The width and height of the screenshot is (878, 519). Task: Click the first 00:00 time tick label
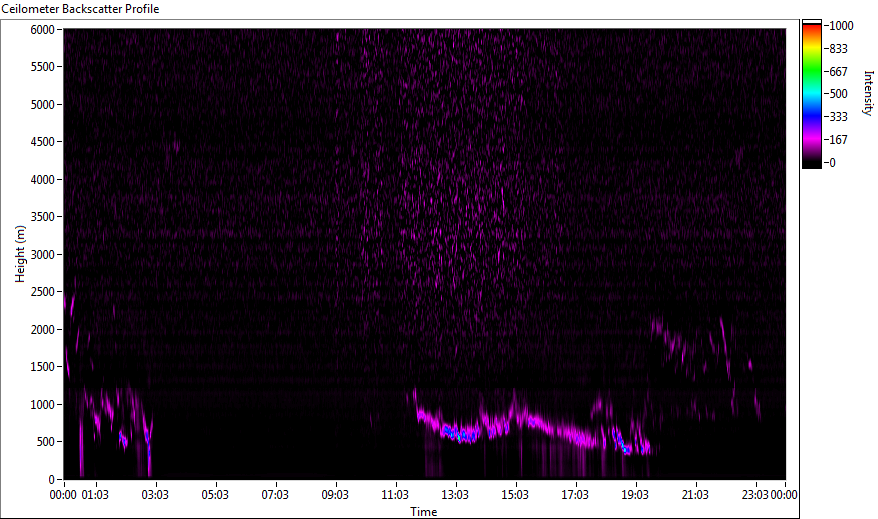(x=63, y=495)
